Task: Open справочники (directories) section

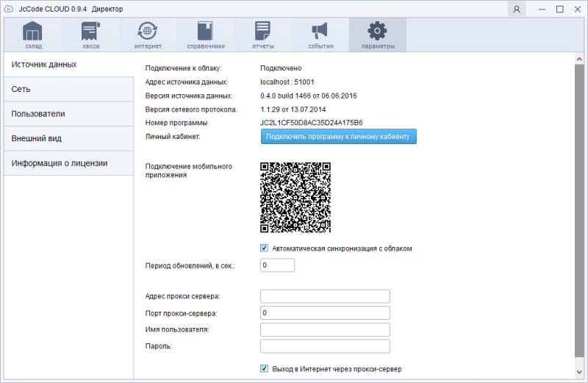Action: 205,35
